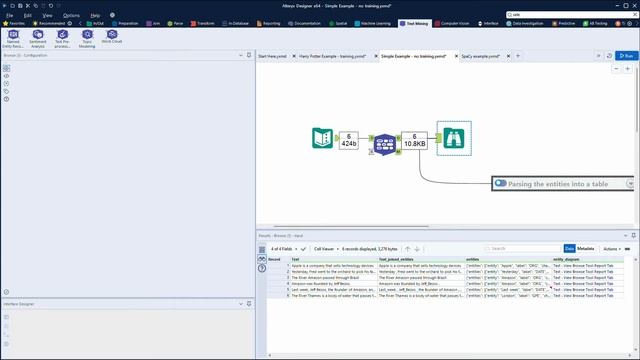Open the tag annotation icon in Configuration sidebar
640x360 pixels.
tap(7, 91)
